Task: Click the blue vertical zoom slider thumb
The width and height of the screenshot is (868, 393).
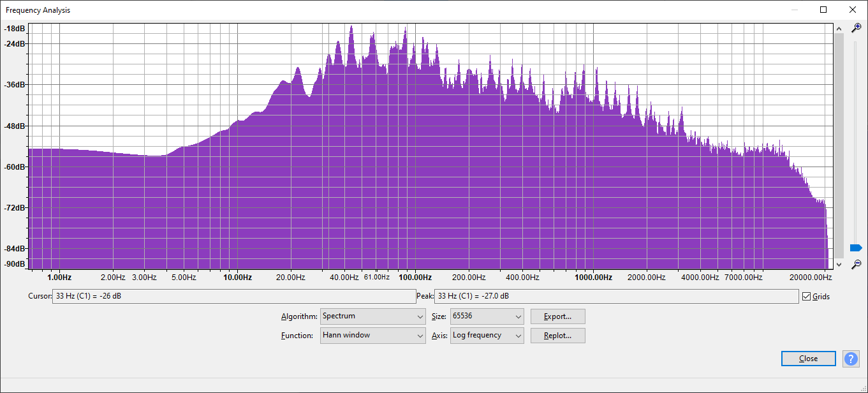Action: pyautogui.click(x=856, y=248)
